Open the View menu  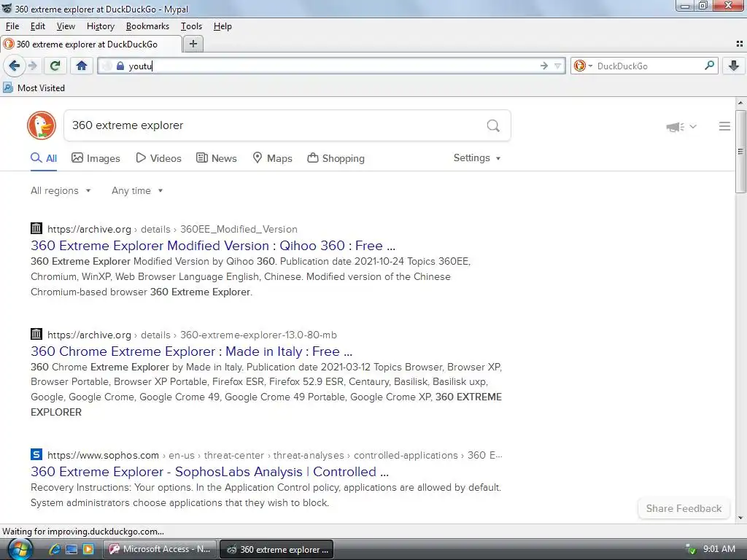pyautogui.click(x=66, y=26)
